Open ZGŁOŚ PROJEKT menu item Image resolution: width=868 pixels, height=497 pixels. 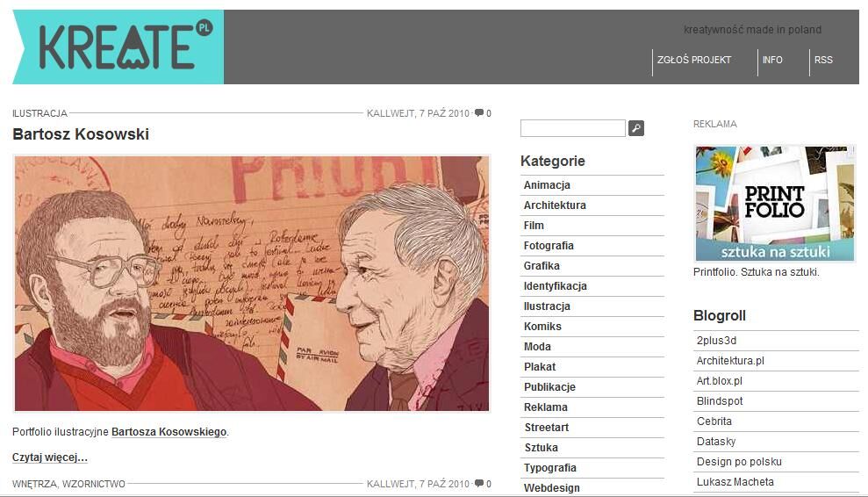click(694, 60)
